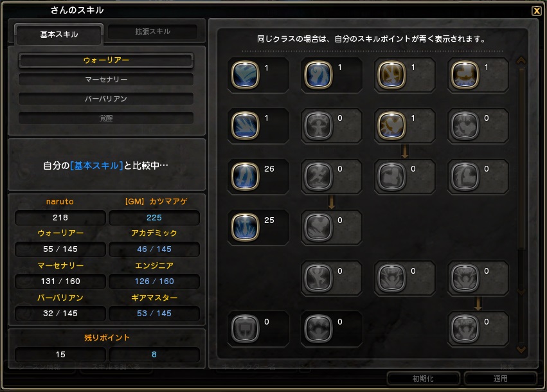Select the level 26 skill icon

(245, 176)
